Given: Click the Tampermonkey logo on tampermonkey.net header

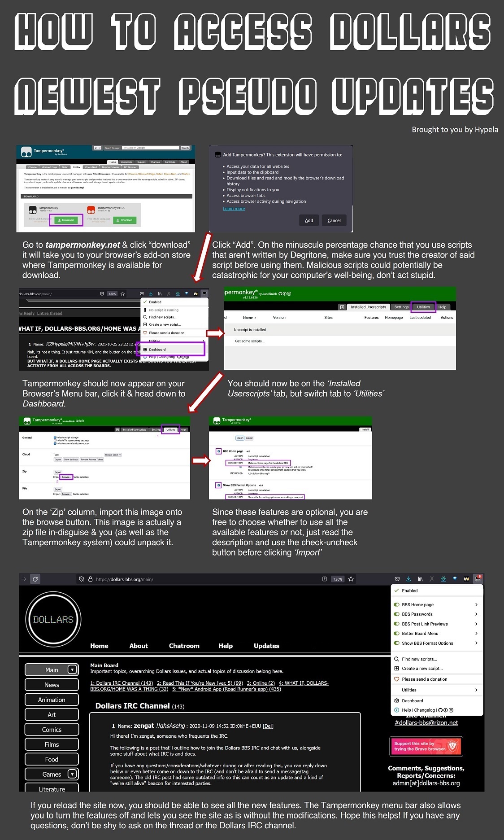Looking at the screenshot, I should 26,152.
